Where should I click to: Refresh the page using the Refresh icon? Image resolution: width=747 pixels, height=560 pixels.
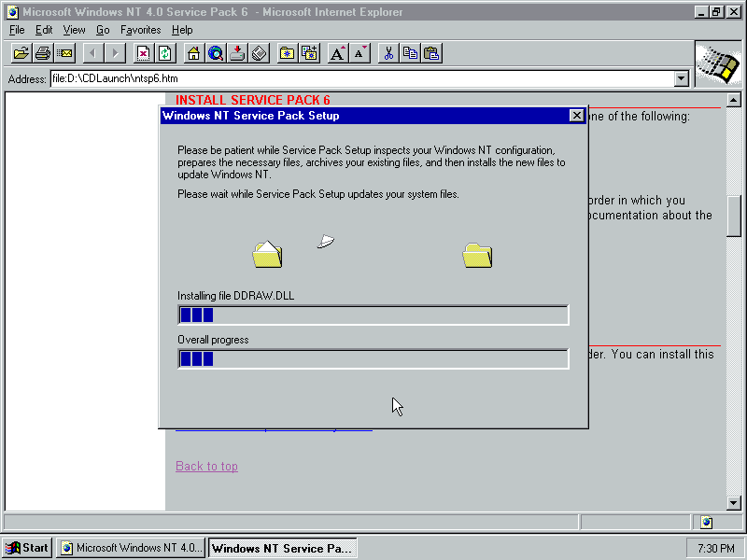coord(165,53)
